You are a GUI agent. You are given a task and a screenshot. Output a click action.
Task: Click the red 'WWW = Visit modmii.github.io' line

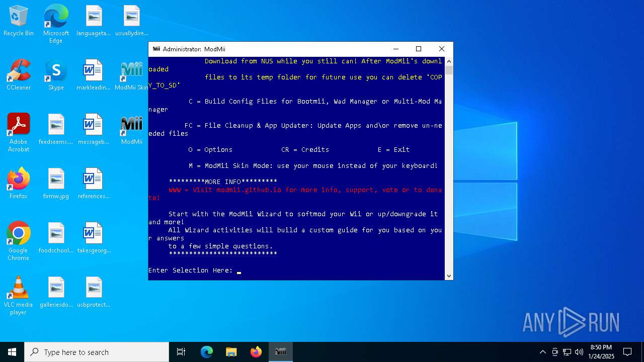(295, 194)
